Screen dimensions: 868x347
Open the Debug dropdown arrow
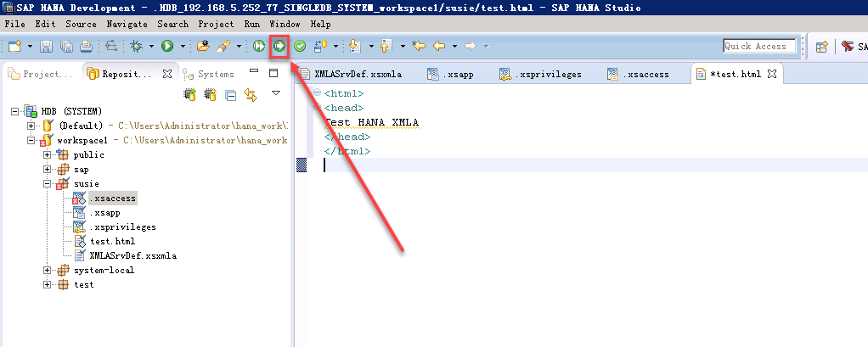151,47
